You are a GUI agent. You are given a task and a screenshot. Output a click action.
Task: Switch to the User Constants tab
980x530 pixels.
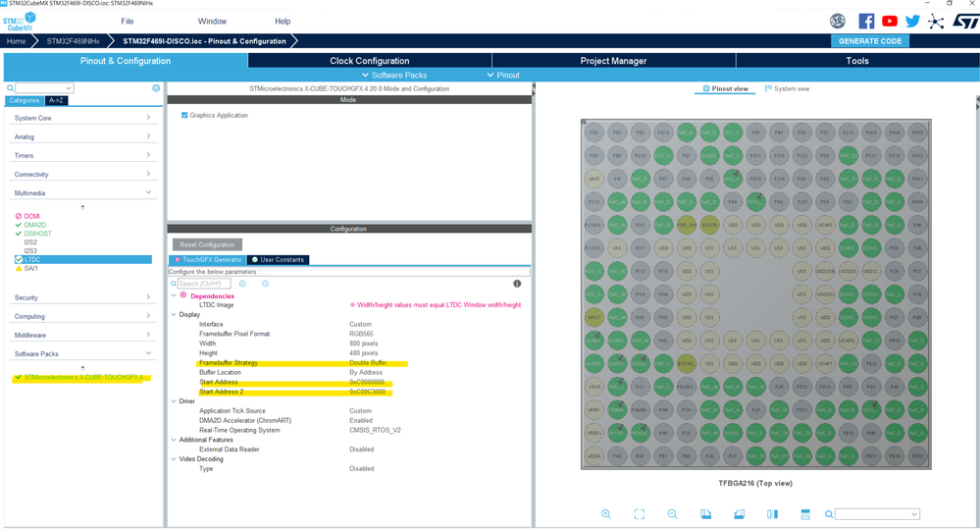[x=279, y=259]
